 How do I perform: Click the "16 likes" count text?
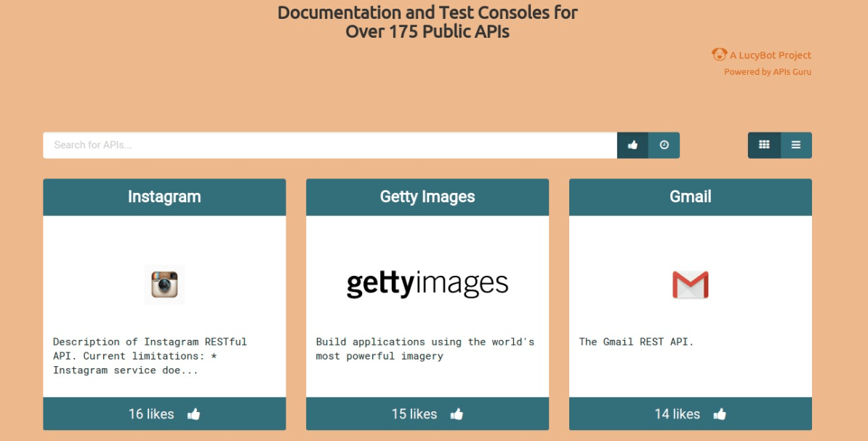pyautogui.click(x=151, y=414)
